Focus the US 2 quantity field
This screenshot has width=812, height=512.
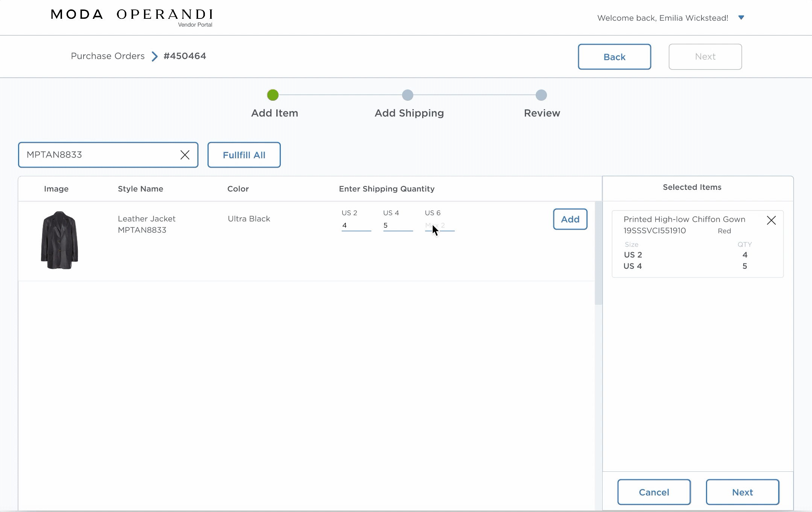(356, 226)
